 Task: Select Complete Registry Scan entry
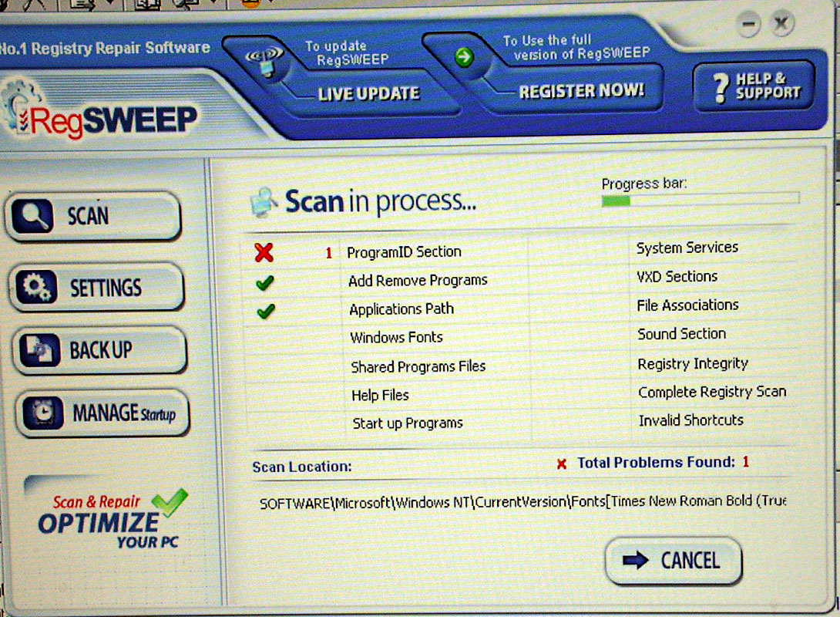(x=713, y=393)
